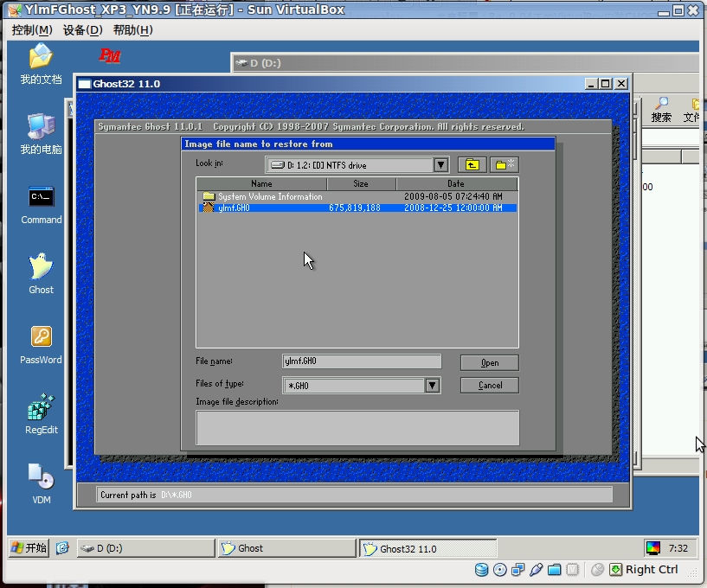The height and width of the screenshot is (588, 707).
Task: Click the Image file description box
Action: (357, 427)
